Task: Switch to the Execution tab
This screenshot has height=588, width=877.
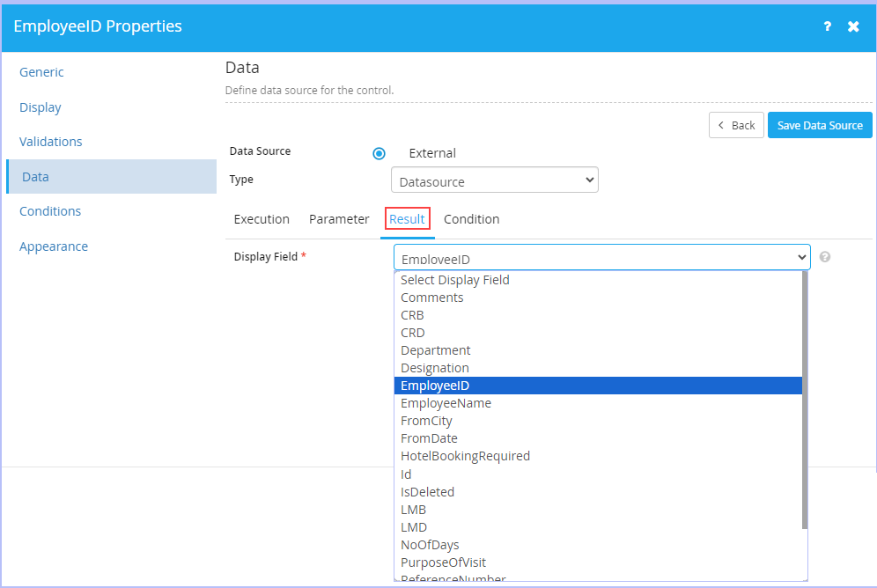Action: click(262, 219)
